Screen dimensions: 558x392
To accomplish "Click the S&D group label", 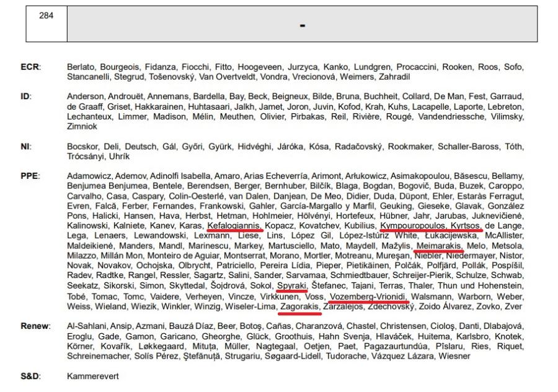I will [30, 376].
